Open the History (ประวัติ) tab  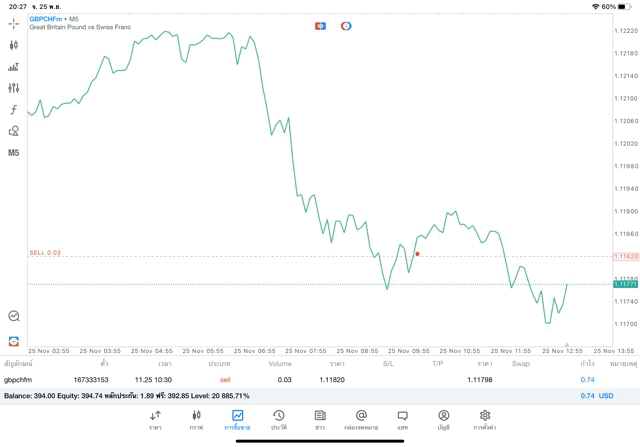point(278,420)
